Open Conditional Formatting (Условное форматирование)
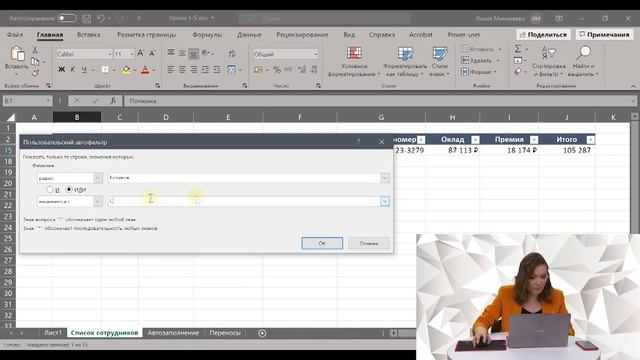 pos(354,61)
